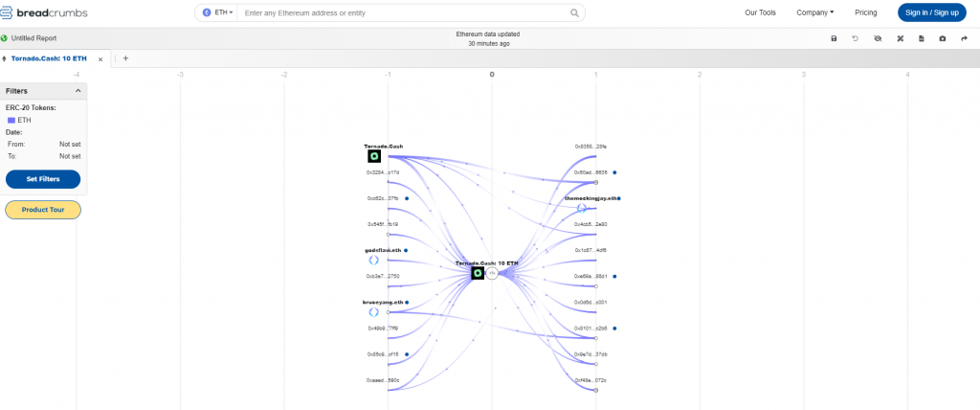This screenshot has width=980, height=410.
Task: Open the Breadcrumbs logo home link
Action: point(44,12)
